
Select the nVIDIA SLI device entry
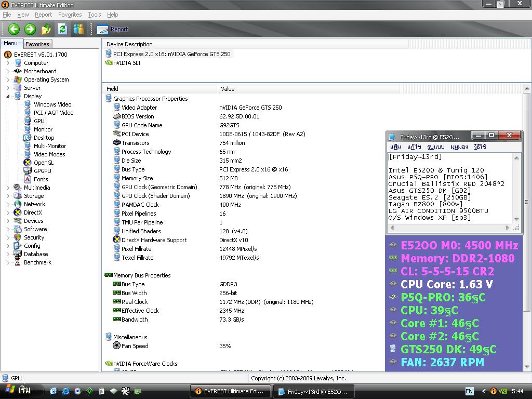127,63
